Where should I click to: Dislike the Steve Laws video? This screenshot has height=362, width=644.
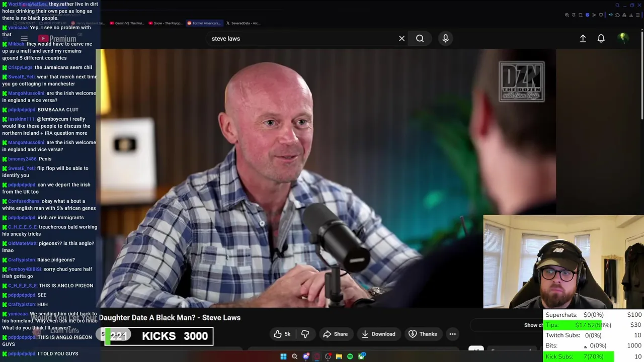(x=305, y=334)
